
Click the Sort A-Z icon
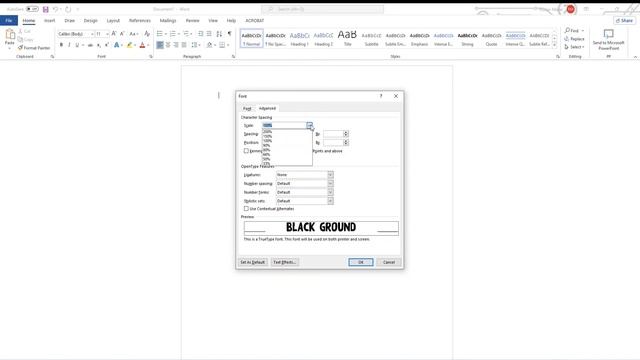[x=219, y=33]
